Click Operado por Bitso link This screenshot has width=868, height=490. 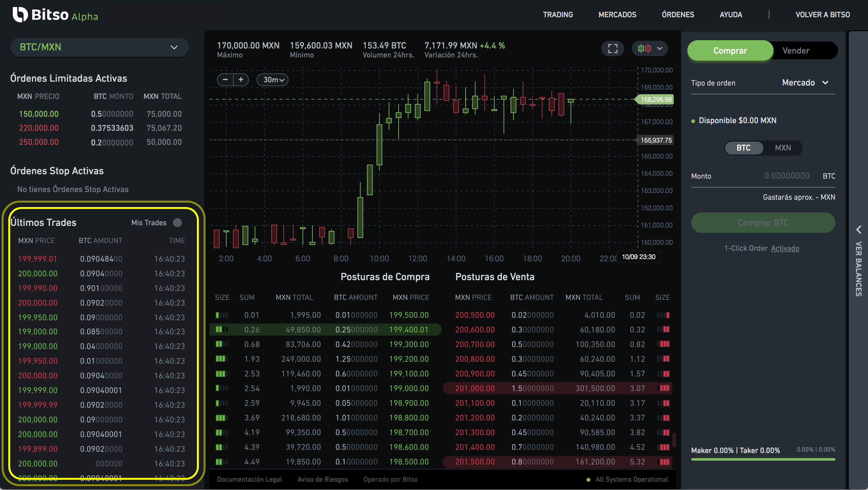(390, 479)
